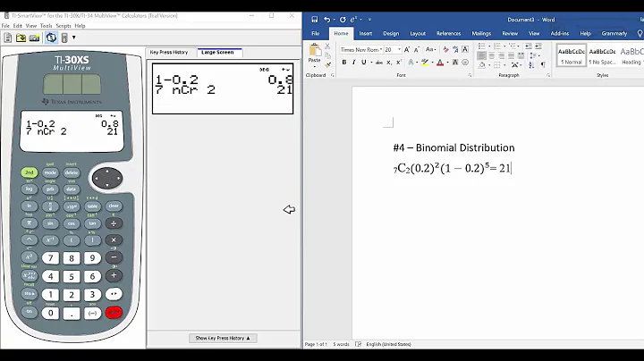Click the Paste icon in Word Clipboard group
Screen dimensions: 644x361
point(315,51)
